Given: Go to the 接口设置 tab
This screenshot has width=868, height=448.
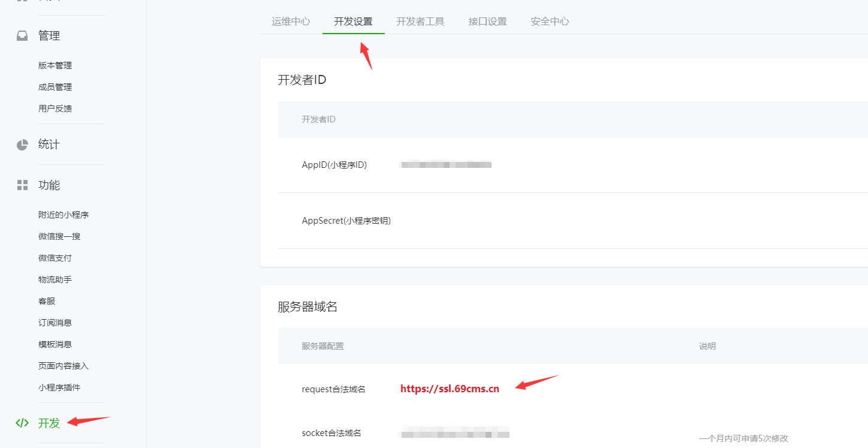Looking at the screenshot, I should 487,22.
